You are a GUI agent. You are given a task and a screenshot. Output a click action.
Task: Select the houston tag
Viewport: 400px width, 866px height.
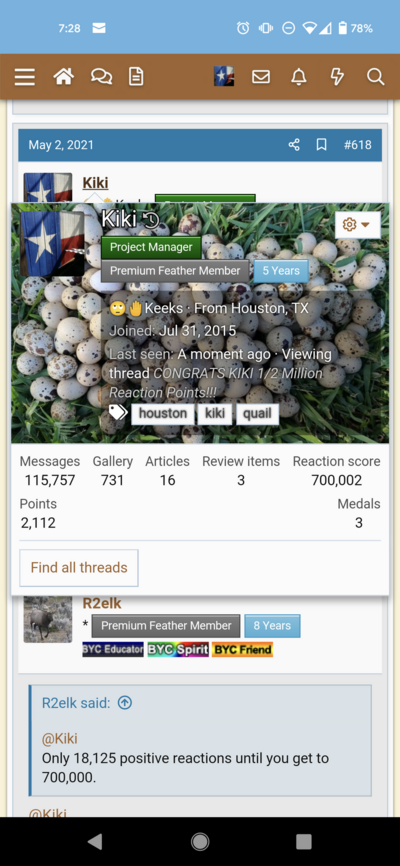click(x=162, y=413)
